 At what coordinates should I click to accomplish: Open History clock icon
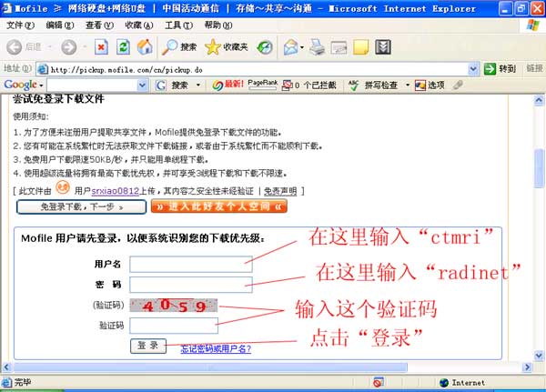click(265, 47)
